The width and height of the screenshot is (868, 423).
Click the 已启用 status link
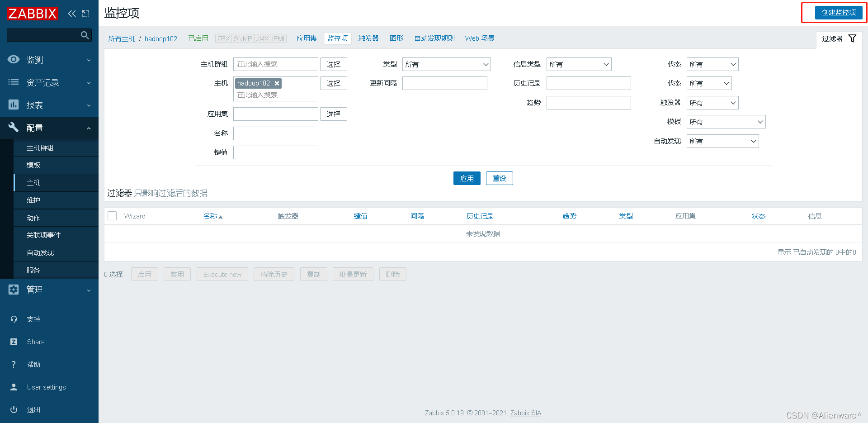pos(198,38)
